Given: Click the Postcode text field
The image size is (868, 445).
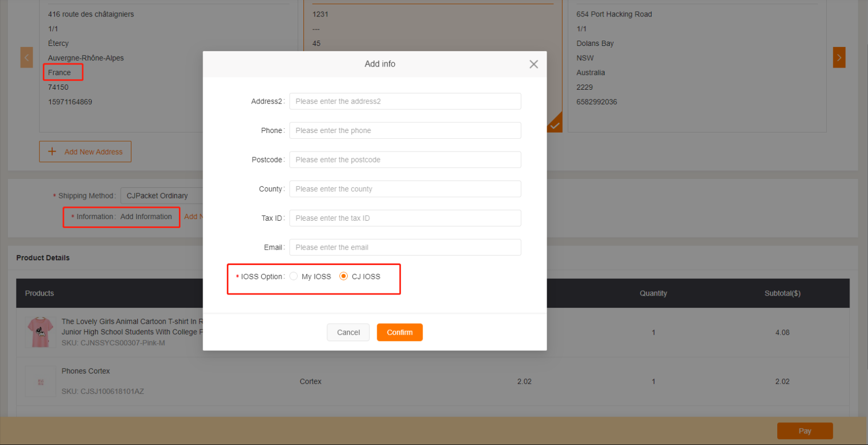Looking at the screenshot, I should point(405,160).
